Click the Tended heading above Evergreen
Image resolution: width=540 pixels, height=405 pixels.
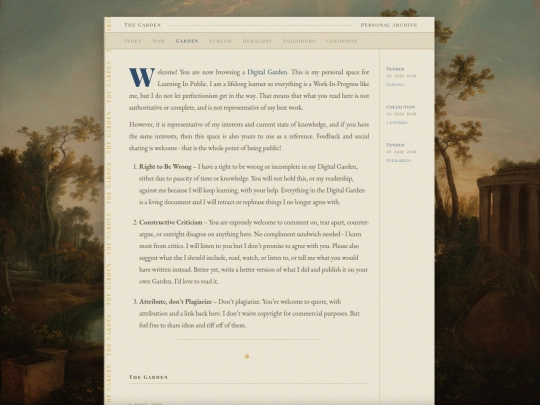[395, 145]
